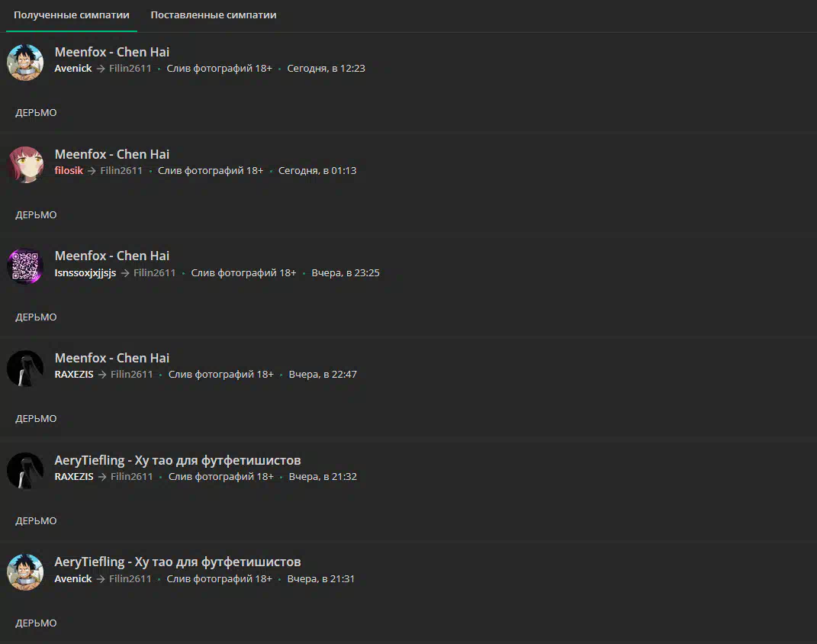Open the AeryTiefling thread liked by RAXEZIS

click(178, 460)
